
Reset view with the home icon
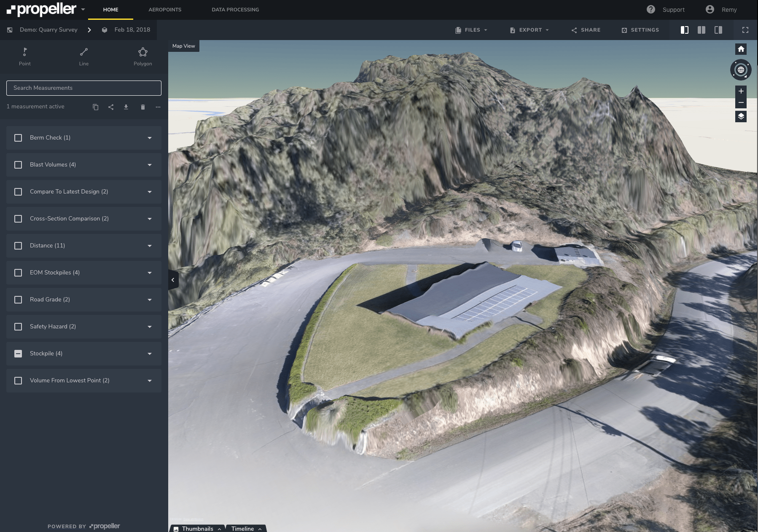(741, 49)
